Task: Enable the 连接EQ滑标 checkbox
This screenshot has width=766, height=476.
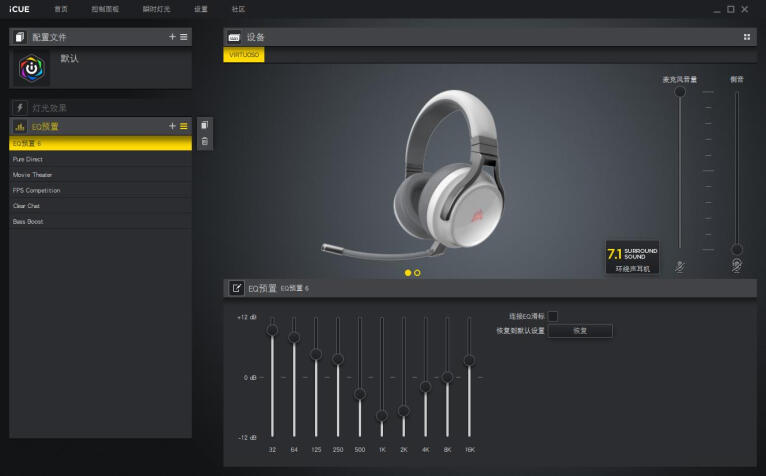Action: coord(552,316)
